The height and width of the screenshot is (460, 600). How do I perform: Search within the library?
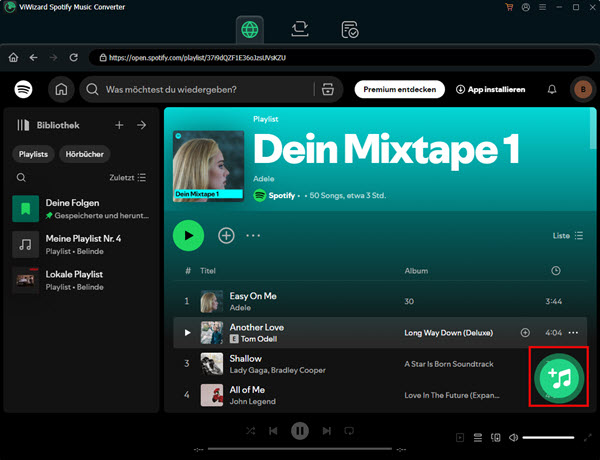click(21, 178)
